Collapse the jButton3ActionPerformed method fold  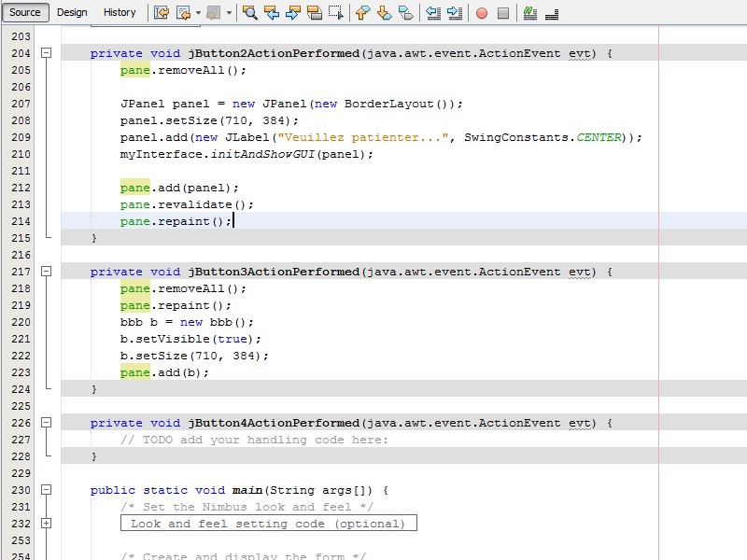click(46, 272)
